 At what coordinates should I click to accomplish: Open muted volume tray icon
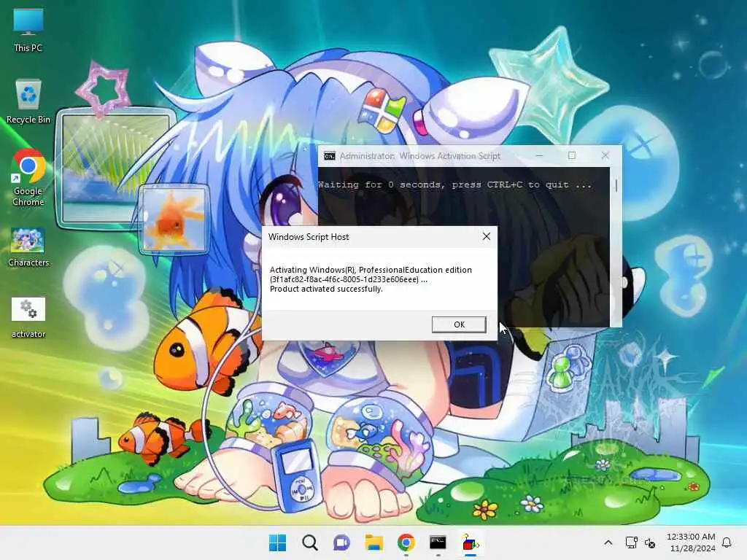(650, 542)
